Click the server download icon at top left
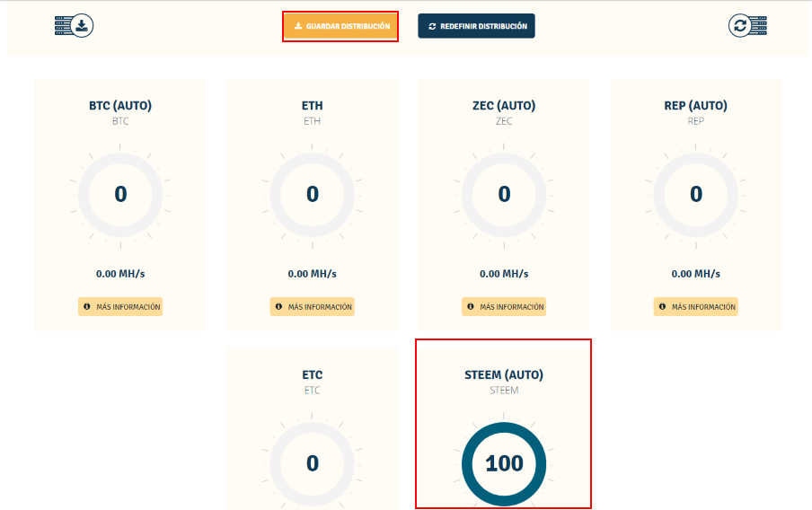Image resolution: width=812 pixels, height=510 pixels. (x=74, y=25)
